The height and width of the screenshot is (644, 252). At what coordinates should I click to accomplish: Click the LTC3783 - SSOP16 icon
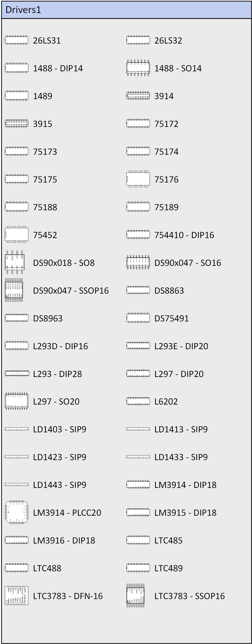[x=135, y=596]
